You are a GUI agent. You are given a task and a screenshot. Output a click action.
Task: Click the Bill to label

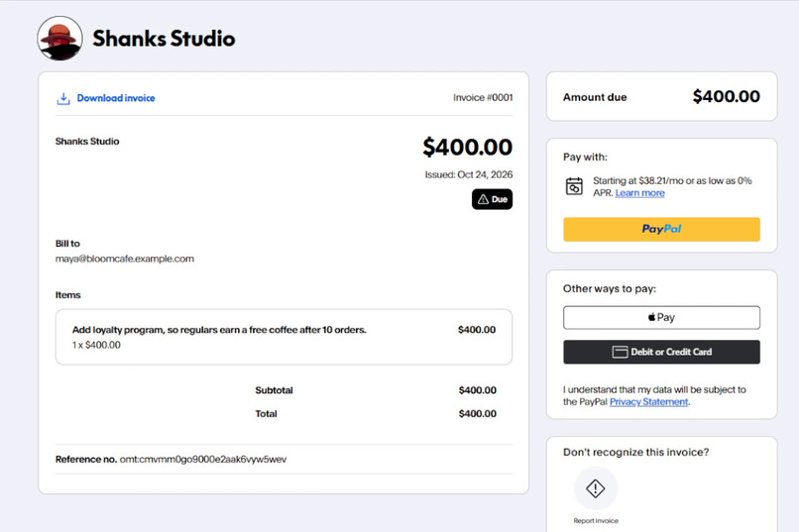67,244
